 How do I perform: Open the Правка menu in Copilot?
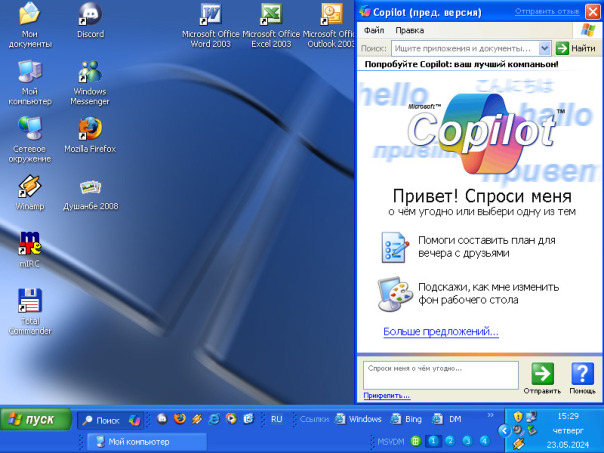point(409,30)
